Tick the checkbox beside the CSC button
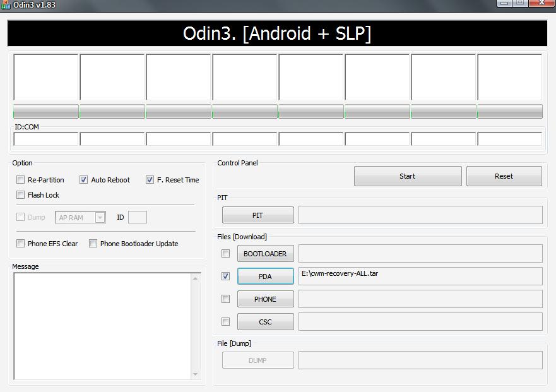The image size is (556, 392). coord(225,322)
